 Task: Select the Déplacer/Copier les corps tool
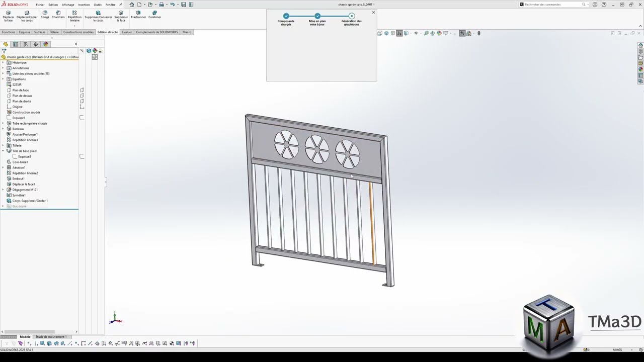click(x=27, y=16)
